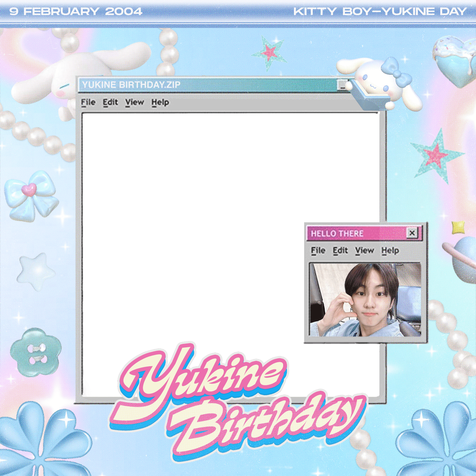Screen dimensions: 476x476
Task: Open Edit menu in Hello There window
Action: point(340,251)
